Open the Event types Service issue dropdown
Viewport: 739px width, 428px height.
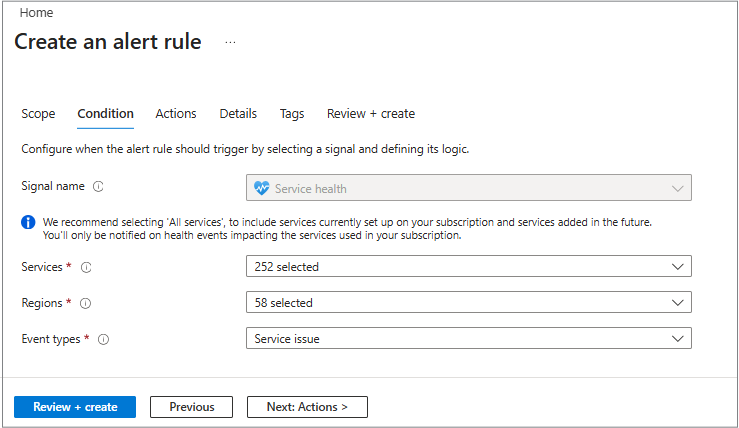(468, 339)
